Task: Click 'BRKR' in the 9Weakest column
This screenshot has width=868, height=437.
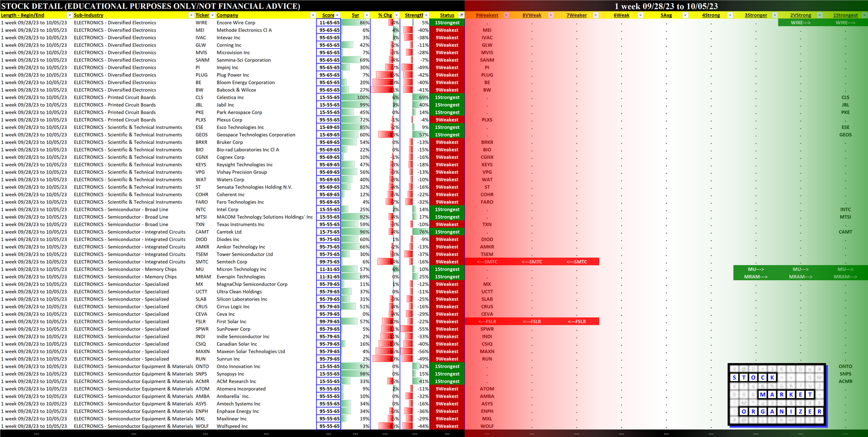Action: (x=487, y=142)
